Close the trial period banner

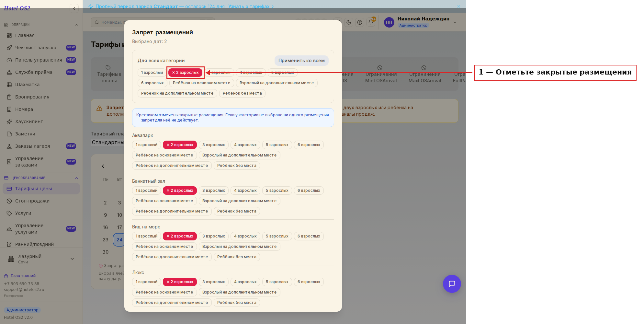(458, 6)
